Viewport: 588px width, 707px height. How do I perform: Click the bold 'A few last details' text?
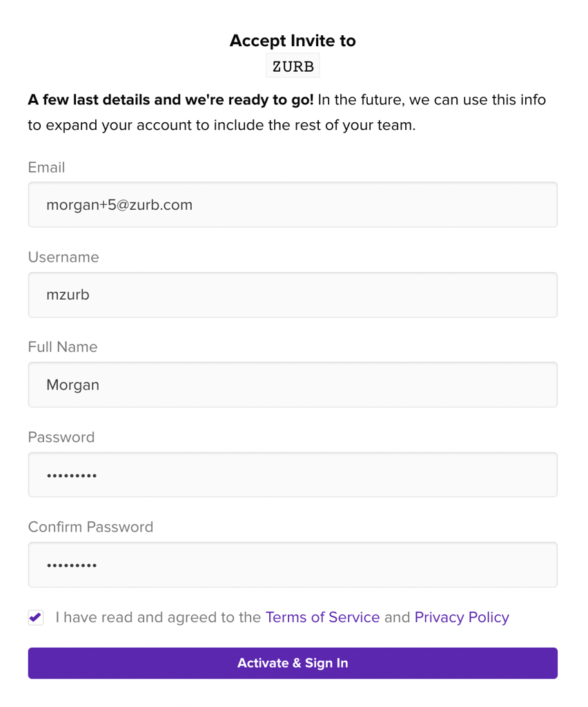pos(170,100)
